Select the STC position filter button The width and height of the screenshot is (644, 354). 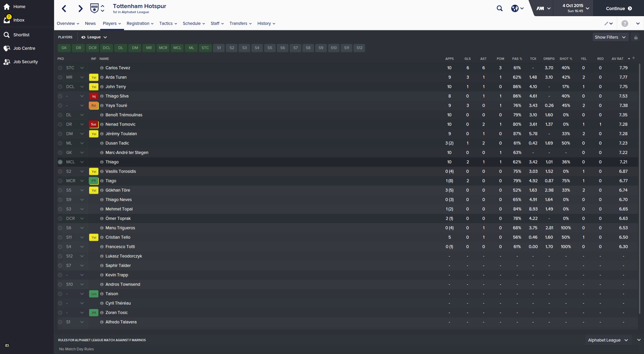(205, 48)
